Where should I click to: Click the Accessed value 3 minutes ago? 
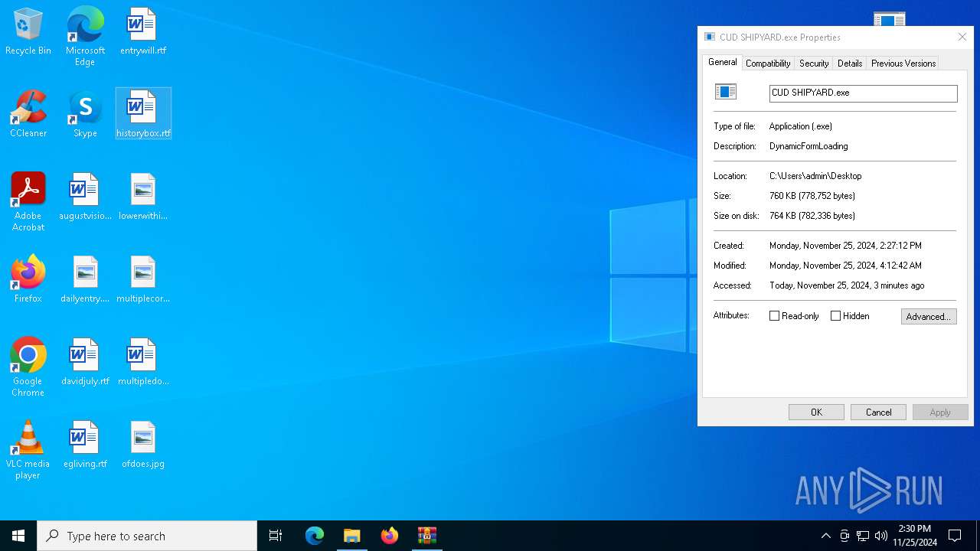[x=847, y=285]
